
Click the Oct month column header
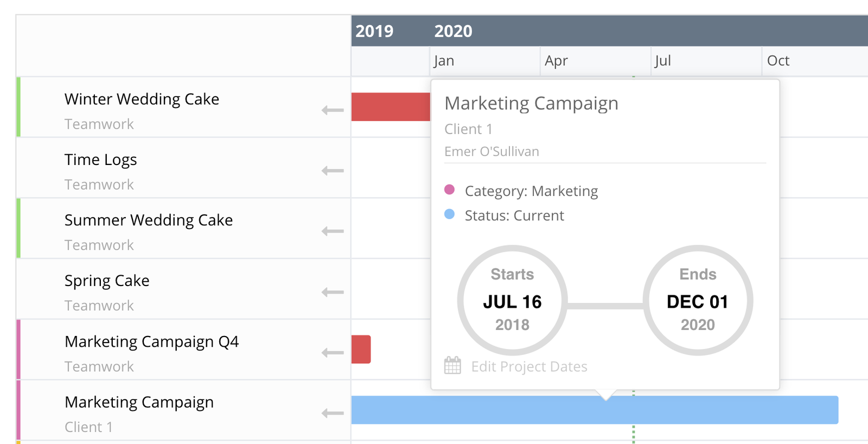778,61
